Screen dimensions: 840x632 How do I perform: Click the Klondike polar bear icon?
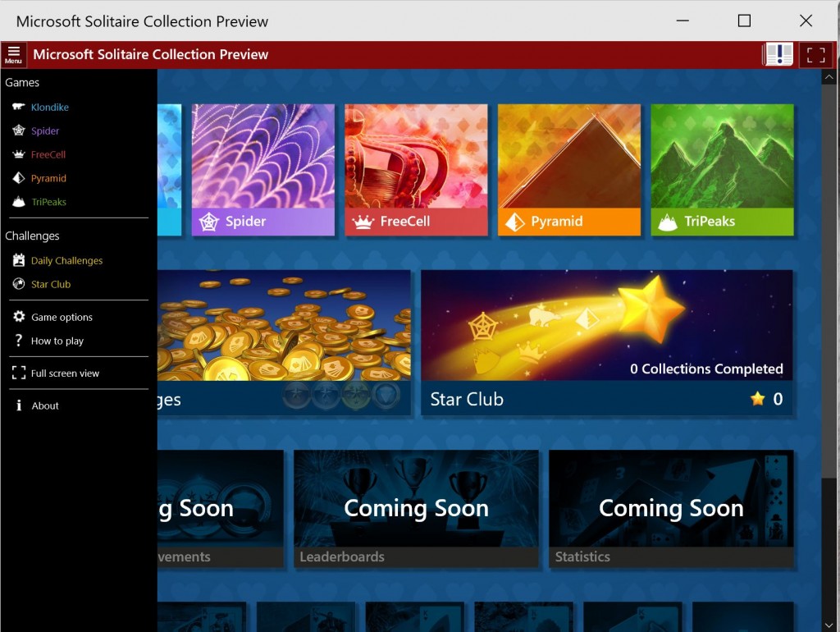[x=19, y=107]
